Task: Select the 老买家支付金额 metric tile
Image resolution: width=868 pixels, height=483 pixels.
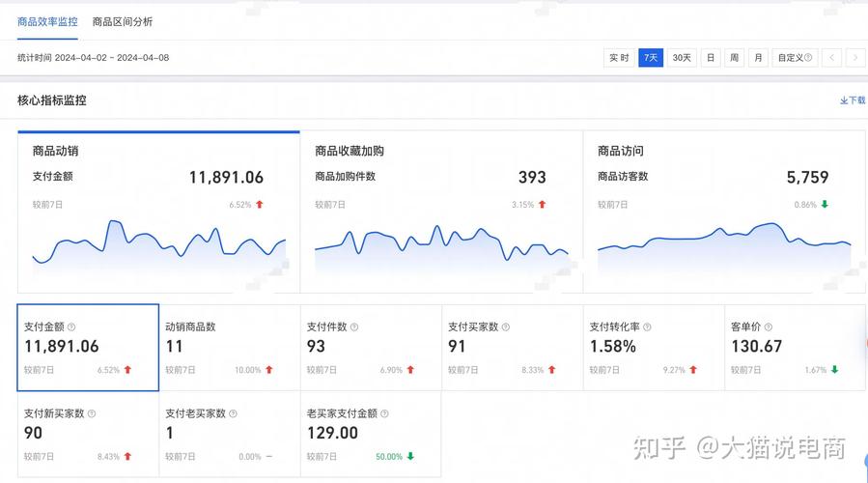Action: [371, 435]
